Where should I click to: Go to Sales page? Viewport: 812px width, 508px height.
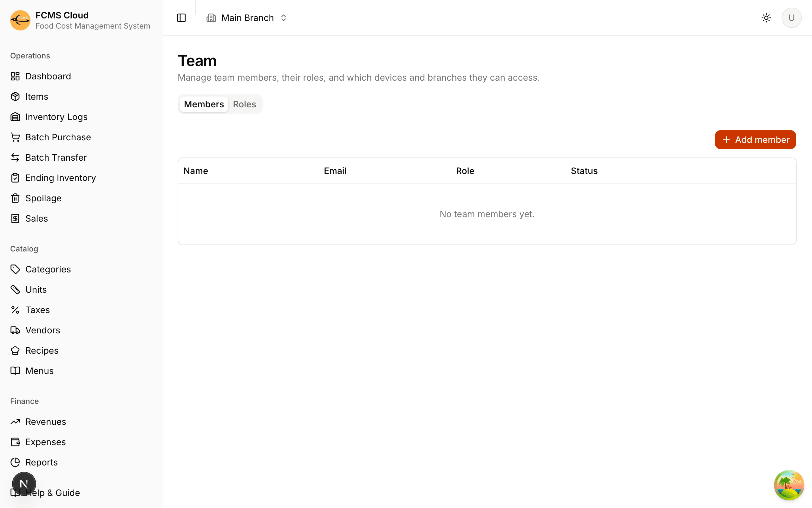[x=81, y=218]
